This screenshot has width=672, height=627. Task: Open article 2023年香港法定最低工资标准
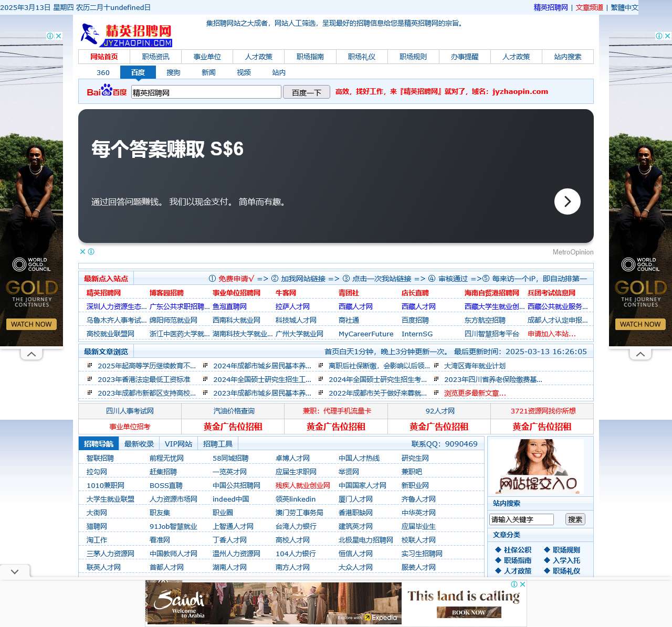click(x=144, y=379)
